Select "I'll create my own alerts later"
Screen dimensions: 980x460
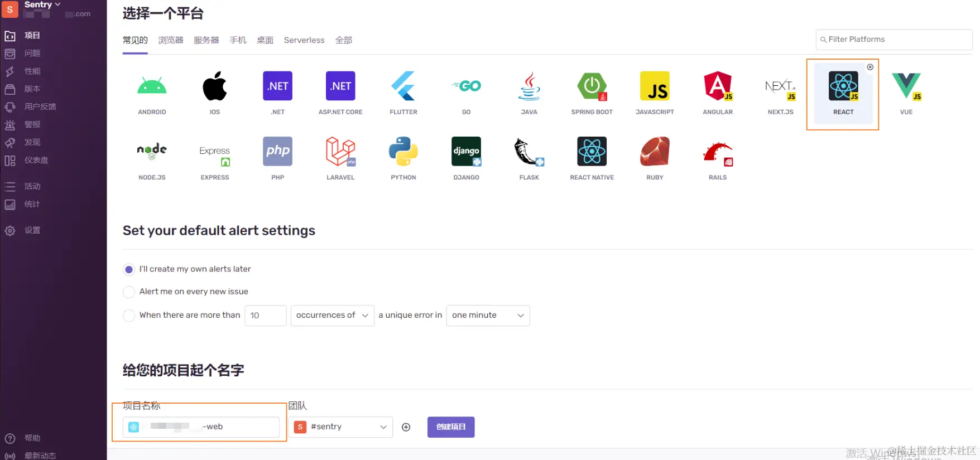(129, 269)
